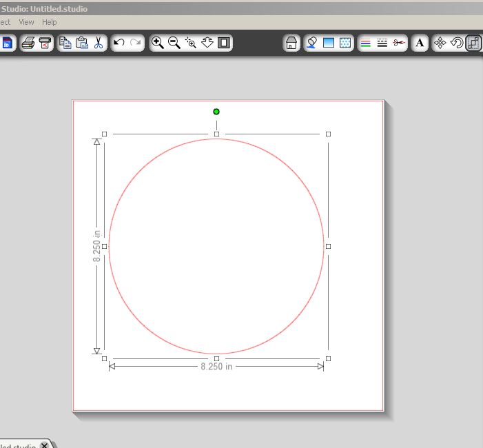The image size is (483, 448).
Task: Click the horizontal 8.250 in dimension label
Action: point(216,367)
